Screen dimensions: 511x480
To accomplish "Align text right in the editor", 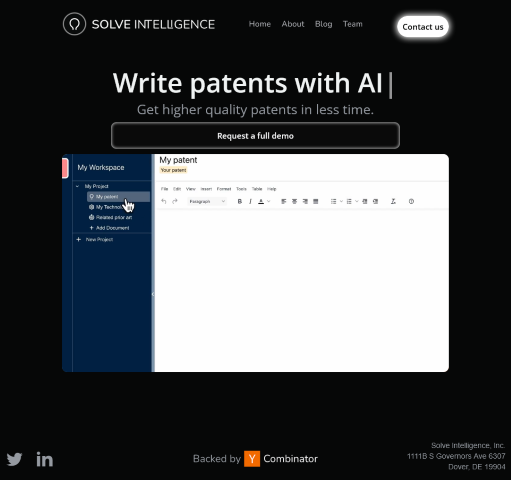I will tap(305, 201).
